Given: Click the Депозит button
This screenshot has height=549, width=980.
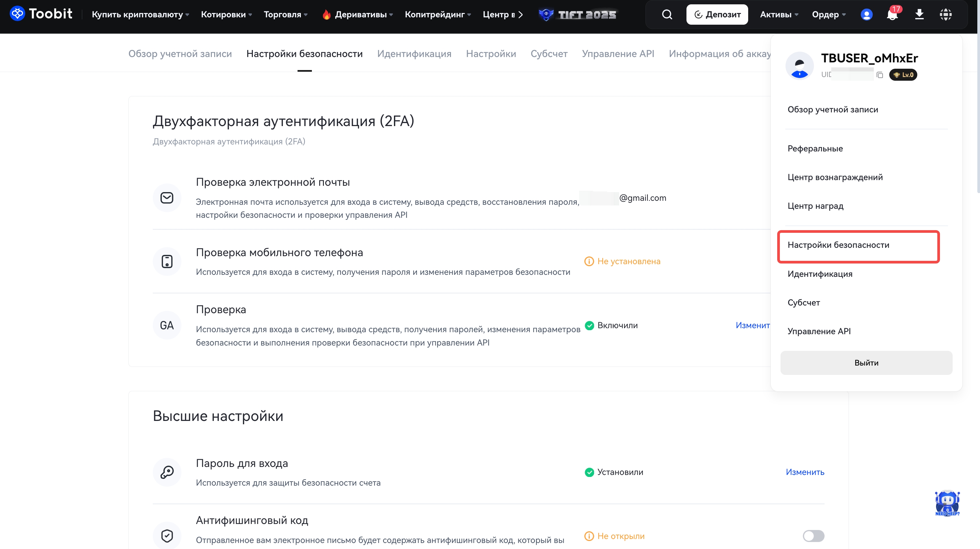Looking at the screenshot, I should coord(717,14).
